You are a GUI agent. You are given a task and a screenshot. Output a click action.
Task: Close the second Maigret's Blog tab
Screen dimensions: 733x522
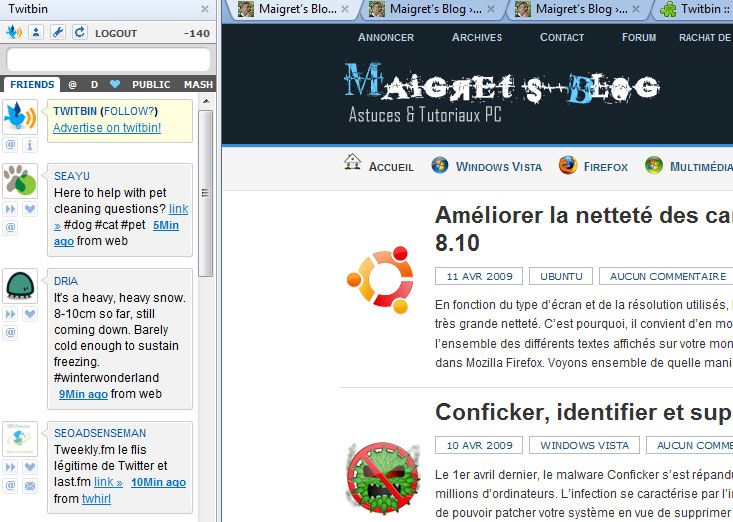point(491,9)
